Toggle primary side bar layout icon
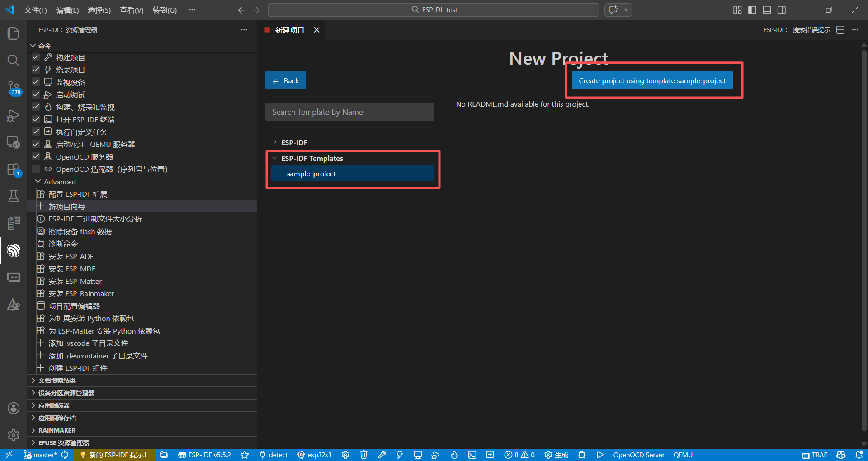 click(752, 10)
